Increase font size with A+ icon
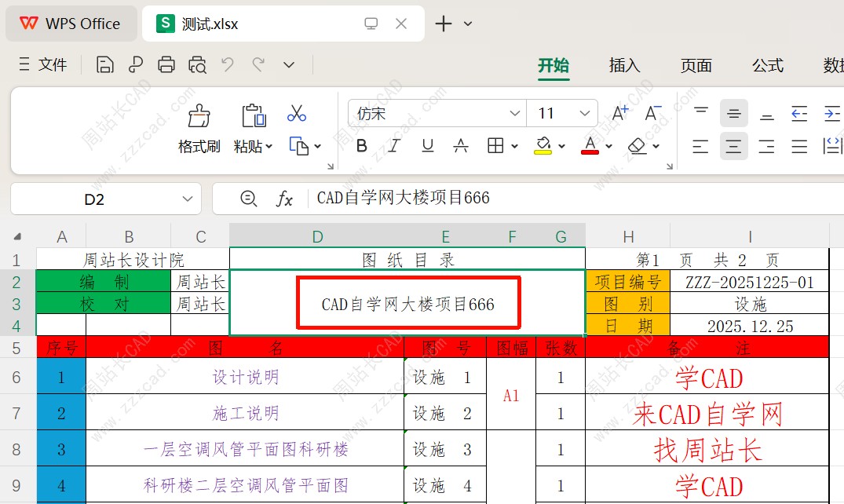The width and height of the screenshot is (844, 504). coord(620,114)
